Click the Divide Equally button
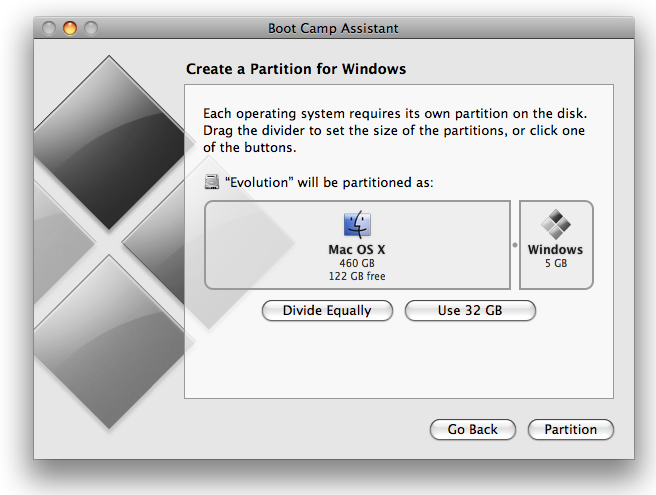Viewport: 656px width, 495px height. click(327, 310)
